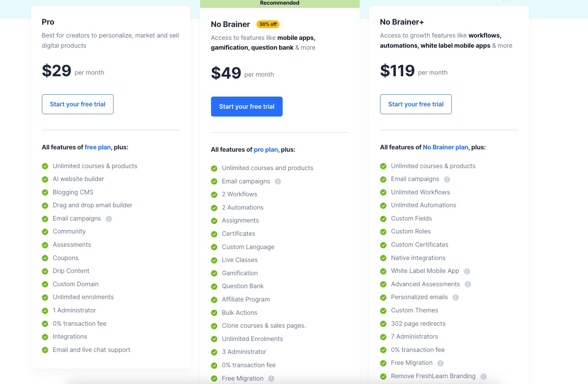This screenshot has width=588, height=384.
Task: Click the pro plan link in No Brainer column
Action: tap(266, 149)
